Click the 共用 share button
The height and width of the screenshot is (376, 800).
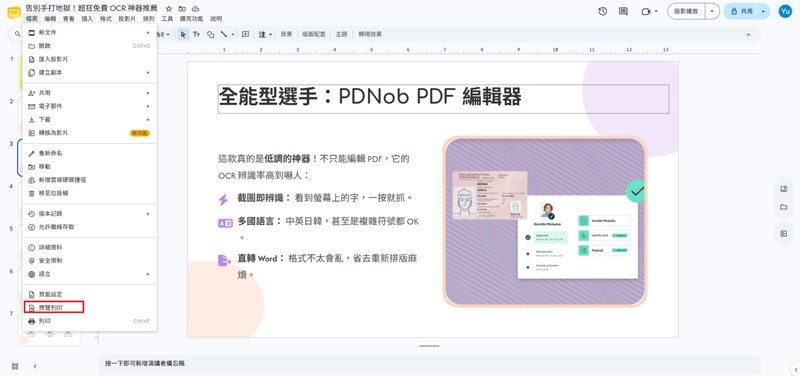740,11
